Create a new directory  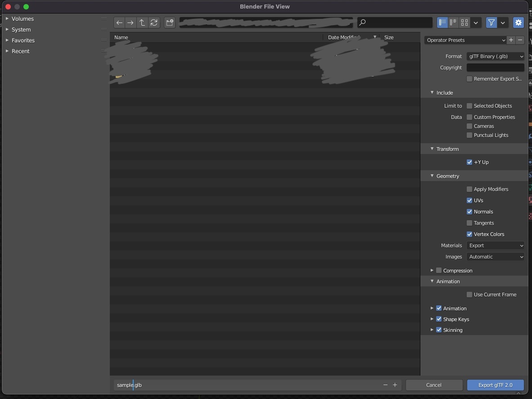170,23
